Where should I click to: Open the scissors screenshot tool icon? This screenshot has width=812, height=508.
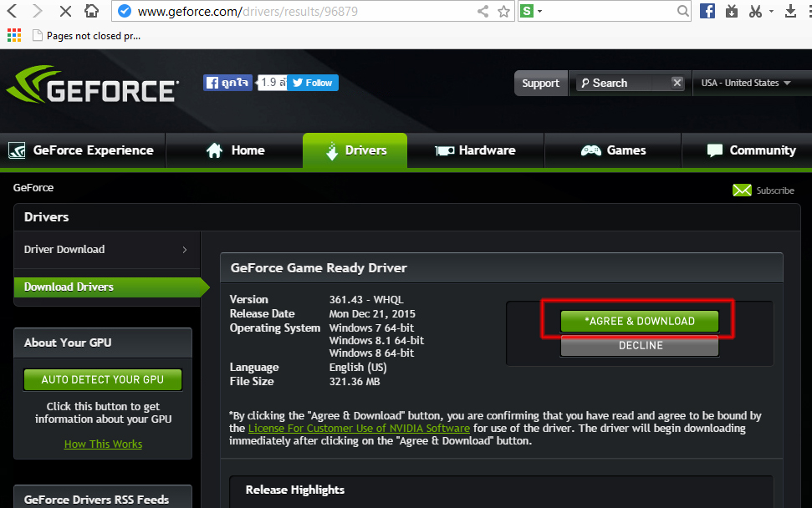tap(756, 11)
